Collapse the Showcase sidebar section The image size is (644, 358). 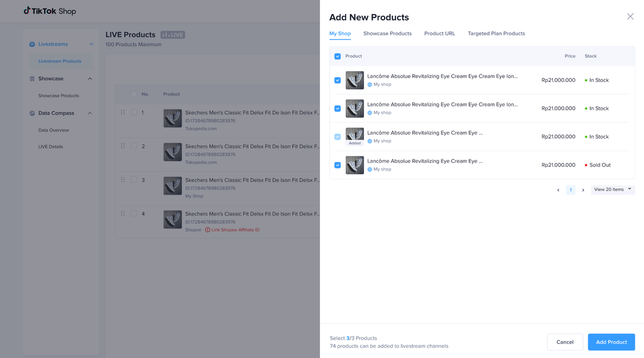90,79
